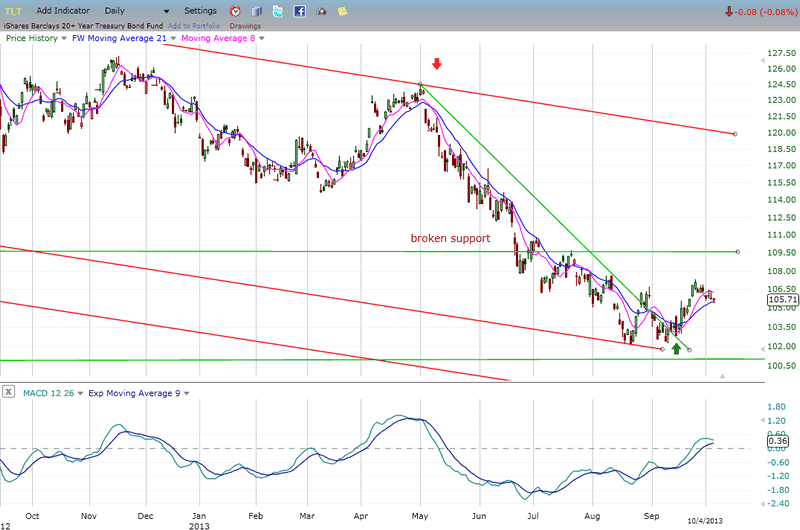This screenshot has height=530, width=800.
Task: Share chart via Twitter icon
Action: (x=278, y=11)
